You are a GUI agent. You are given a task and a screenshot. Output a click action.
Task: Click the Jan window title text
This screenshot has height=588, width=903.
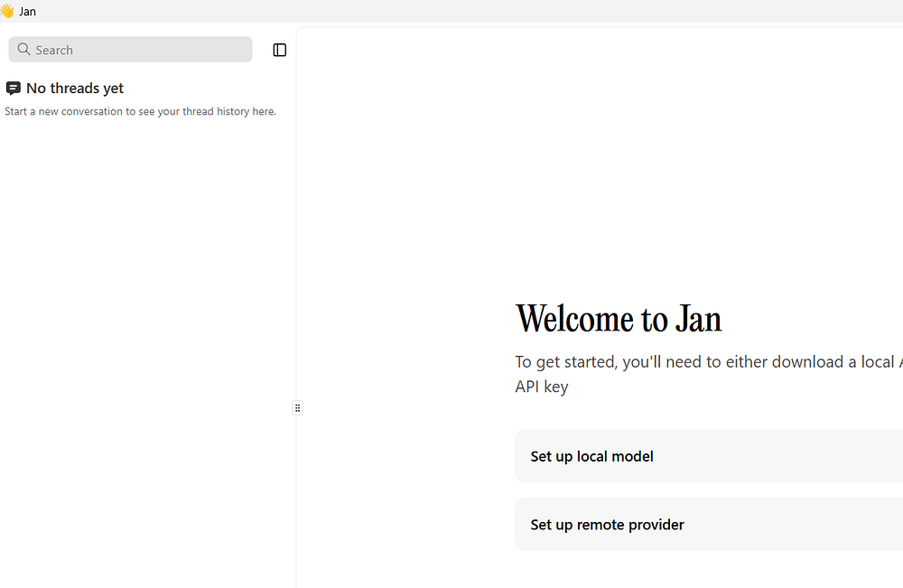(x=28, y=12)
